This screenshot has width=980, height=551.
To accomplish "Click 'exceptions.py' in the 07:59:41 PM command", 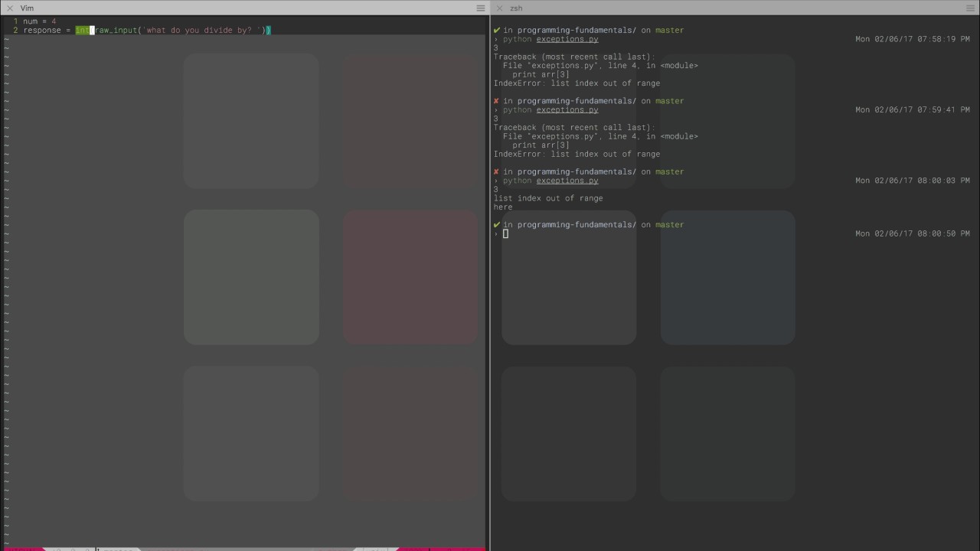I will pyautogui.click(x=567, y=110).
